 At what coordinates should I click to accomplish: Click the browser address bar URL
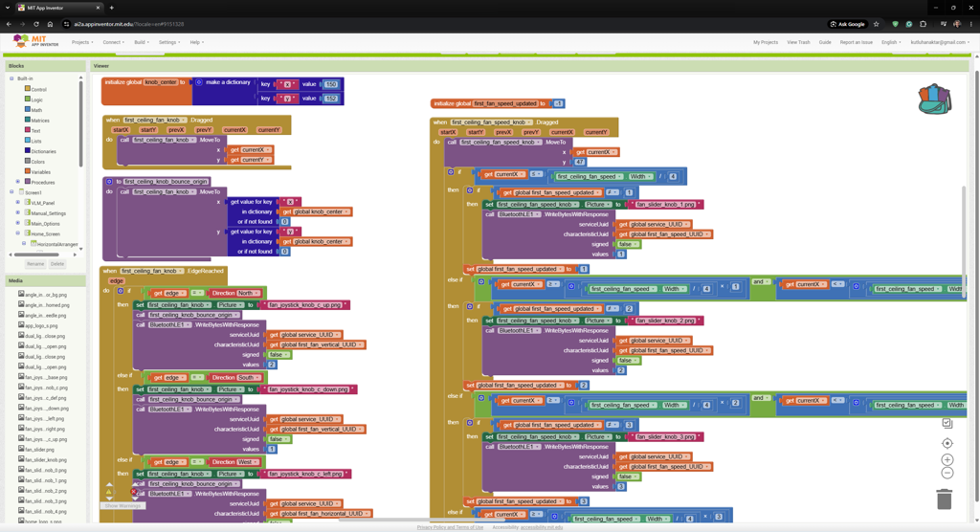click(129, 24)
